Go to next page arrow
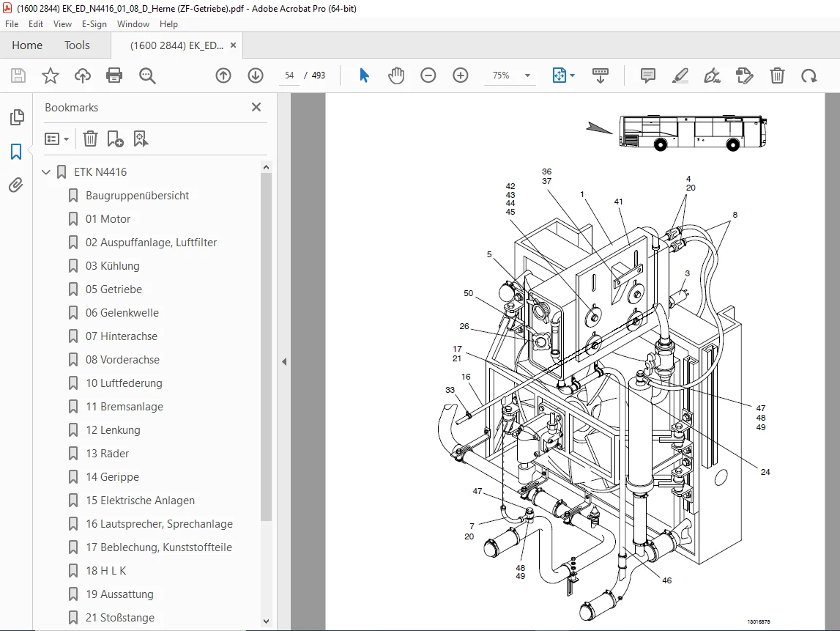The width and height of the screenshot is (840, 631). pyautogui.click(x=256, y=75)
